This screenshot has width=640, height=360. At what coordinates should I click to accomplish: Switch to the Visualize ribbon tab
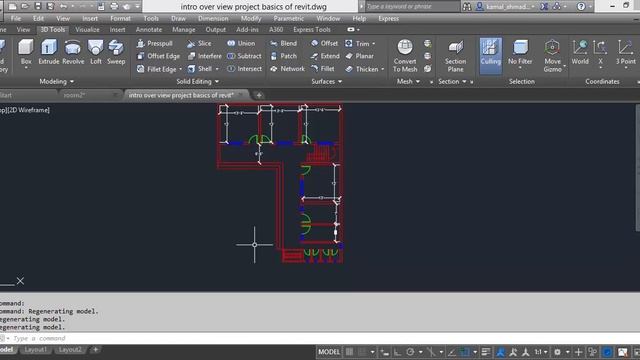(87, 29)
